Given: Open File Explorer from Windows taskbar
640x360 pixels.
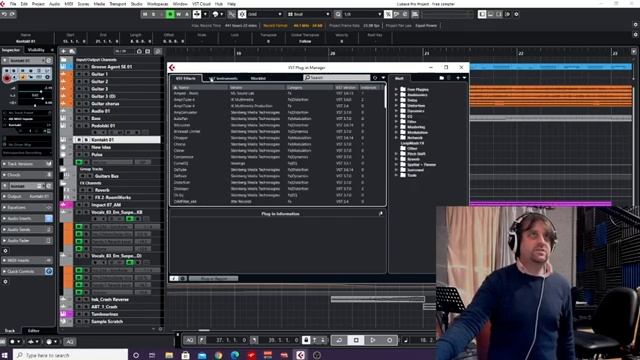Looking at the screenshot, I should (x=169, y=355).
